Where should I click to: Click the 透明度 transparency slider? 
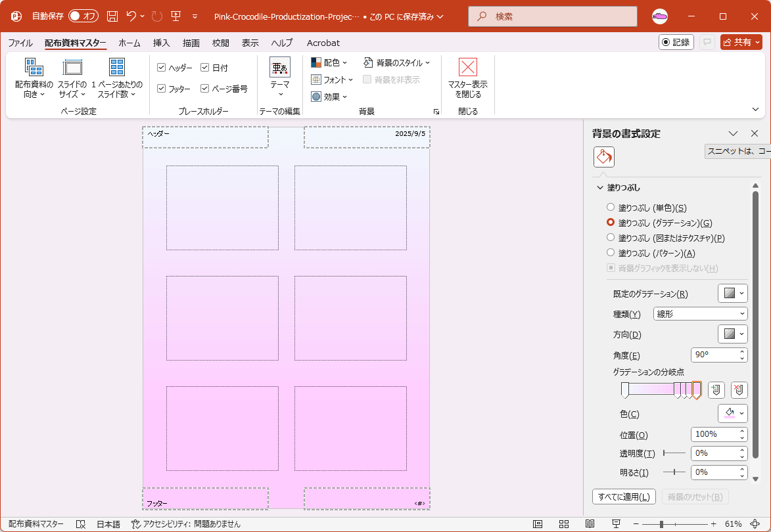674,453
